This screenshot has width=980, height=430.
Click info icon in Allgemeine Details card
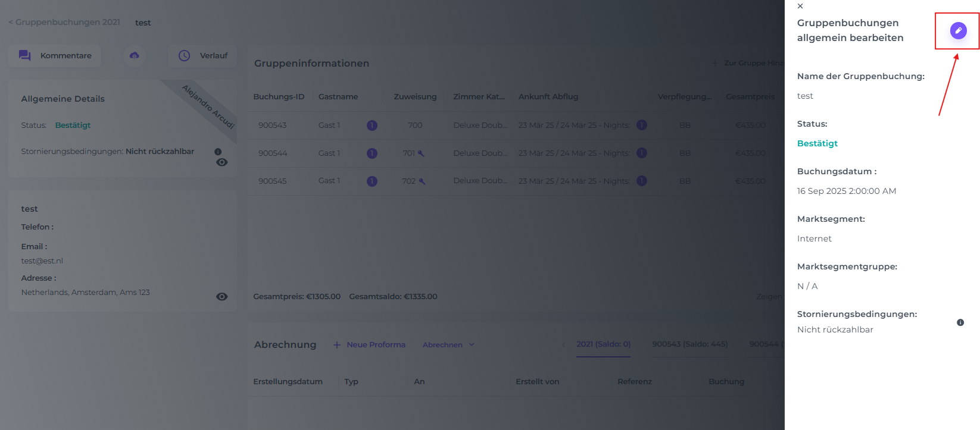pos(218,152)
